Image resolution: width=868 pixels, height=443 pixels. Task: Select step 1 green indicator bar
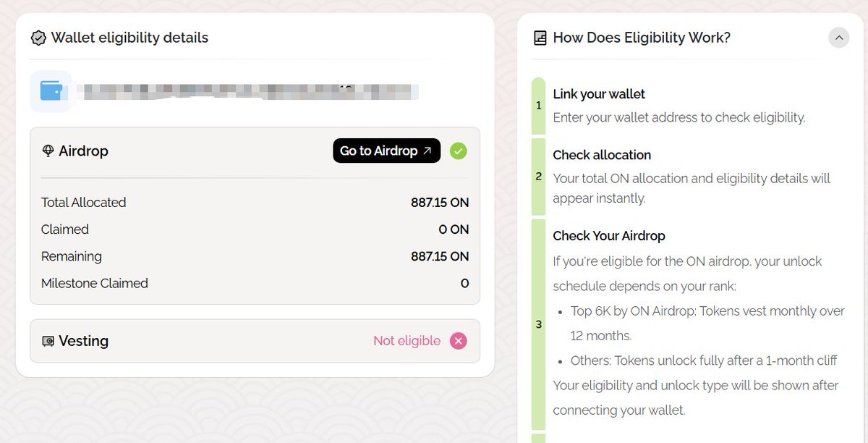[x=538, y=106]
